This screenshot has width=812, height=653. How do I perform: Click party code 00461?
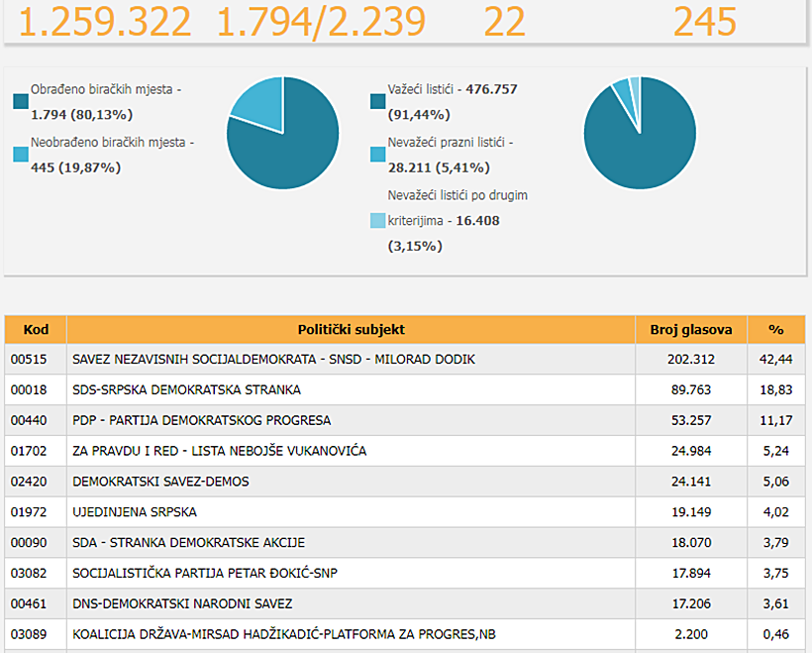tap(29, 603)
